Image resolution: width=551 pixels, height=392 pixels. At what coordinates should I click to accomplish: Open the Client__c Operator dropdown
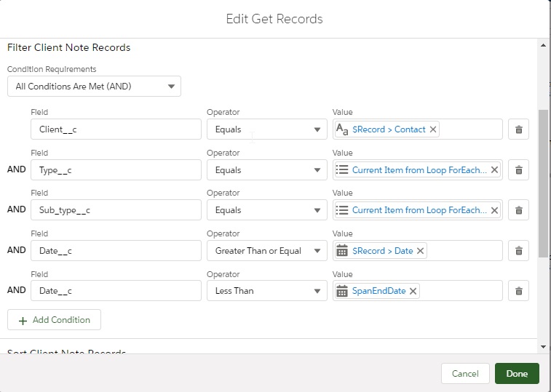266,129
